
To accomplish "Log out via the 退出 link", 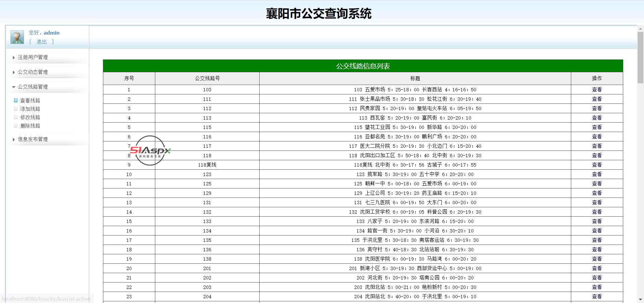I will point(42,42).
